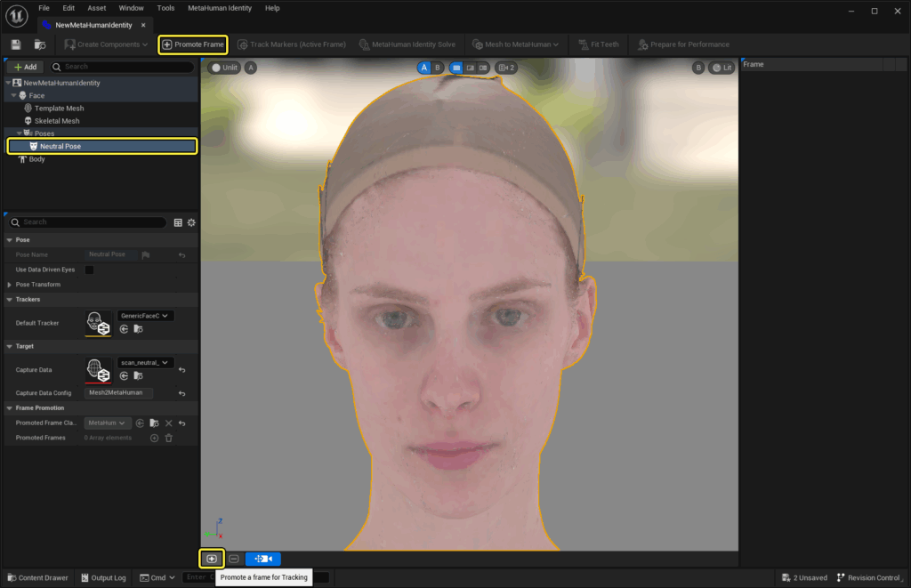
Task: Switch viewport to B view toggle
Action: click(x=436, y=67)
